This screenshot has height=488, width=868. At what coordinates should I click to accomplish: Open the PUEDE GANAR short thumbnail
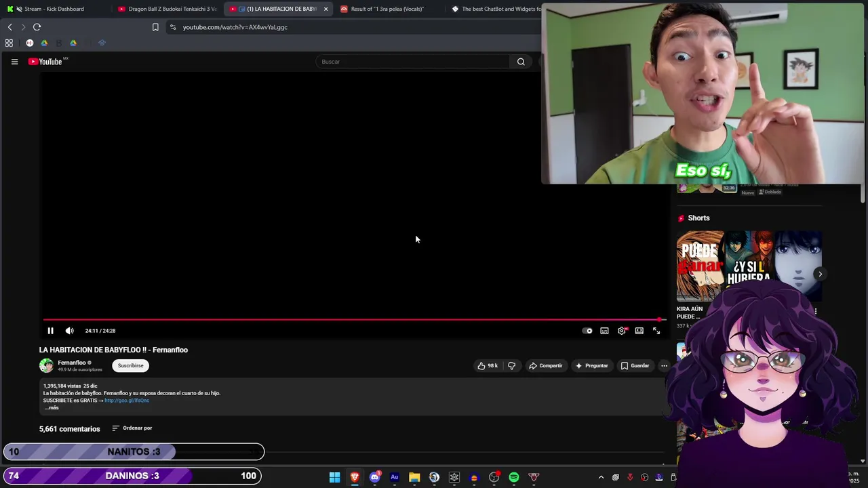pyautogui.click(x=701, y=266)
